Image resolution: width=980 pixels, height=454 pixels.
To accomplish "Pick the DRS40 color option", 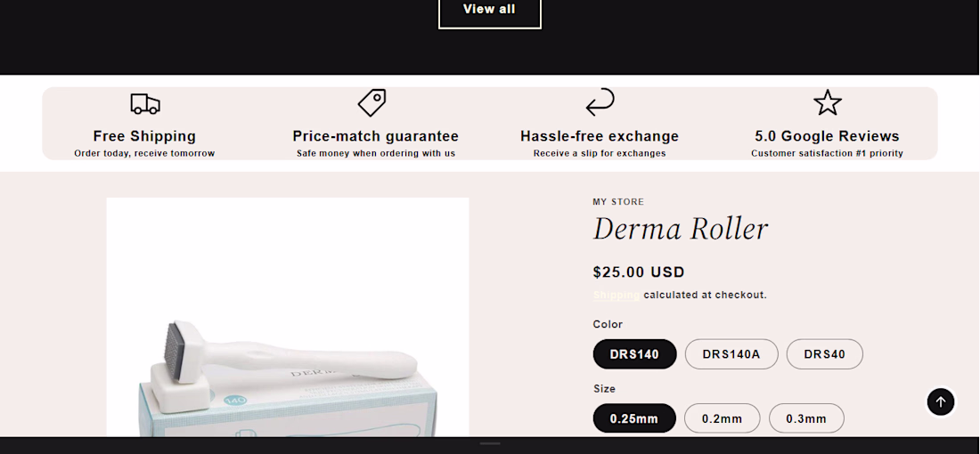I will coord(824,354).
